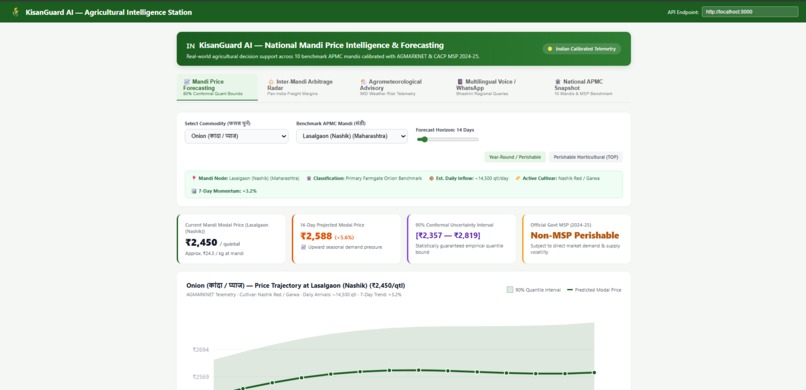Click the Official Govt MSP (2024-25) label
The width and height of the screenshot is (806, 390).
pyautogui.click(x=561, y=225)
